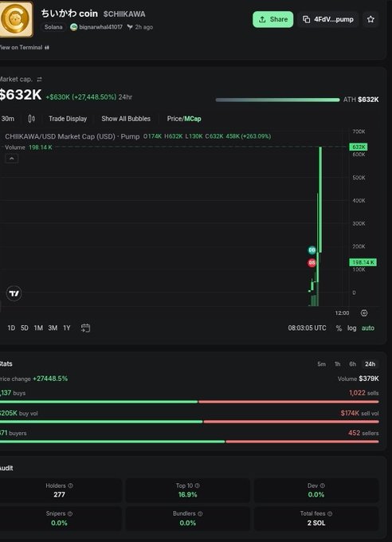Copy the 4FdV...pump contract address
Screen dimensions: 392x542
coord(327,19)
